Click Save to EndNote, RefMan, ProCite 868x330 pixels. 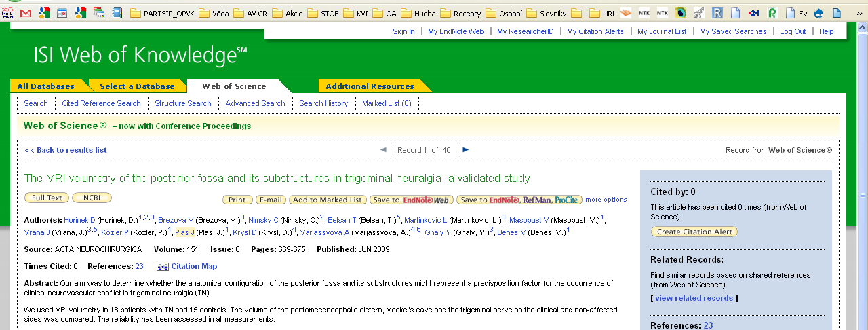pyautogui.click(x=519, y=200)
